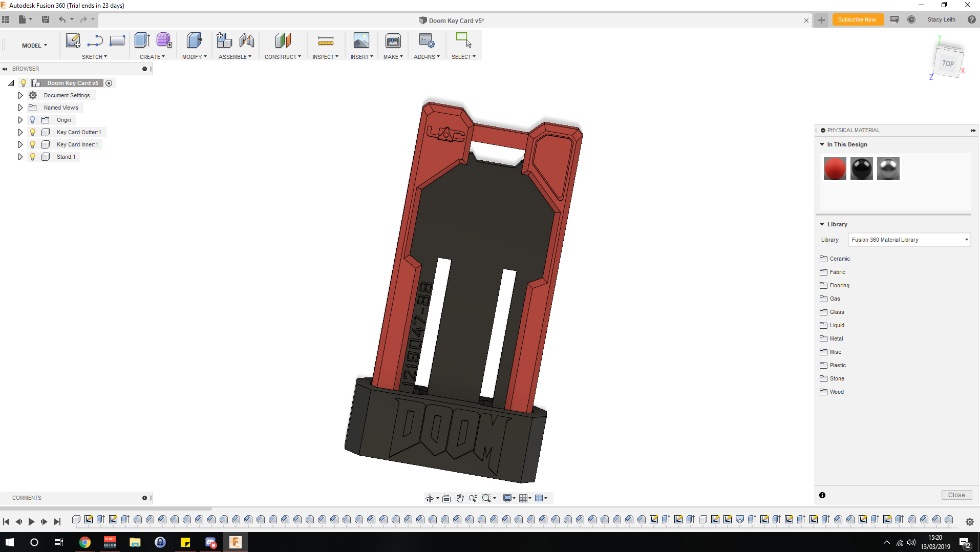Viewport: 980px width, 552px height.
Task: Toggle visibility bulb of Key Card Inner:1
Action: point(32,144)
